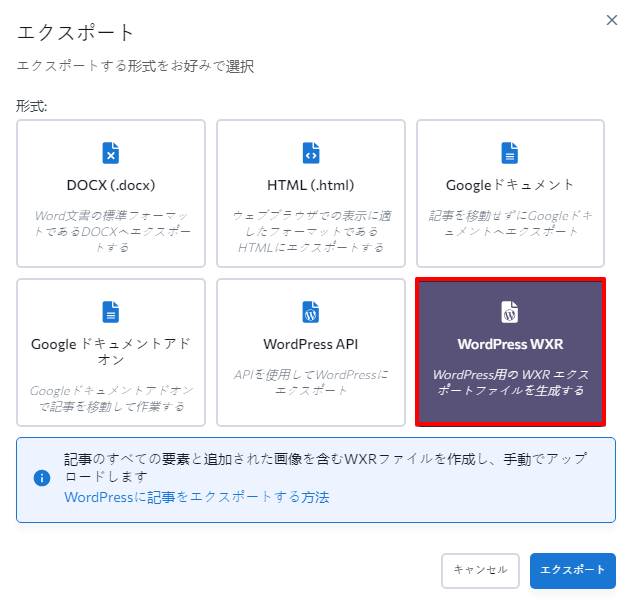Click the Word文書の標準フォーマット description text
The height and width of the screenshot is (604, 632).
tap(112, 232)
